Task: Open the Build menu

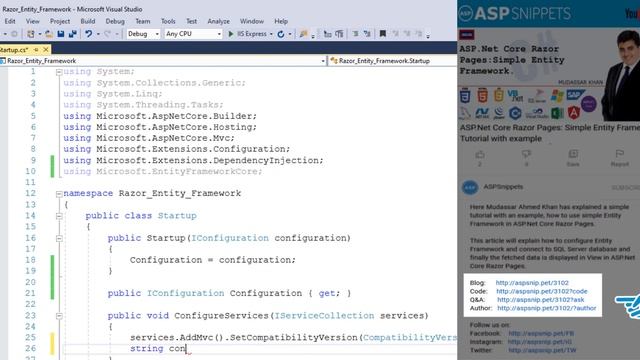Action: point(88,21)
